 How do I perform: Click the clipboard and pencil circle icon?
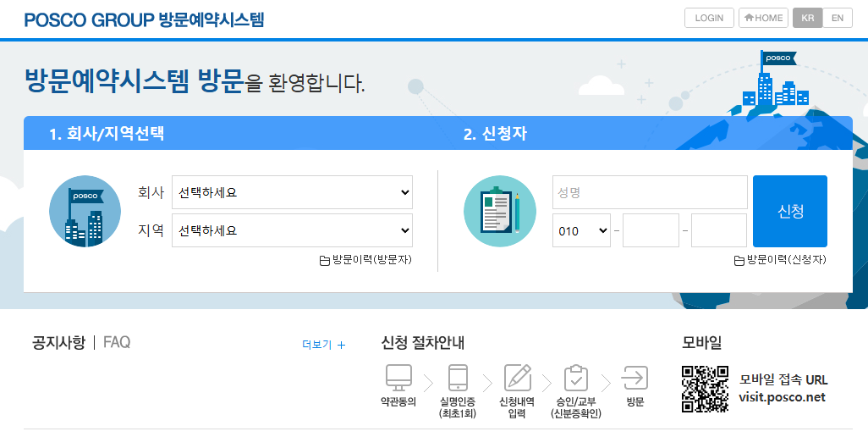click(x=500, y=211)
